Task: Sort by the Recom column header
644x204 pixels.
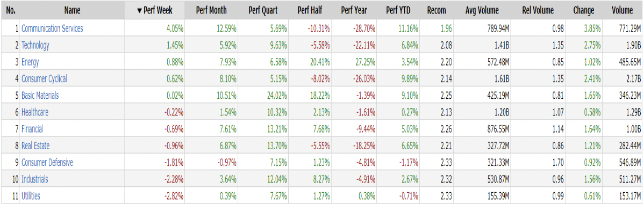Action: point(437,10)
